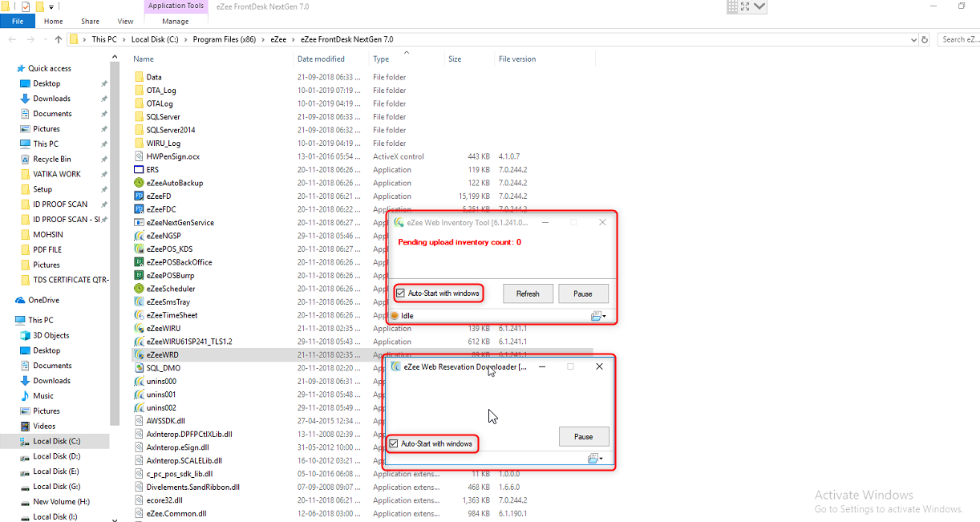Select the eZeePOSBackOffice application icon
Viewport: 980px width, 522px height.
139,262
